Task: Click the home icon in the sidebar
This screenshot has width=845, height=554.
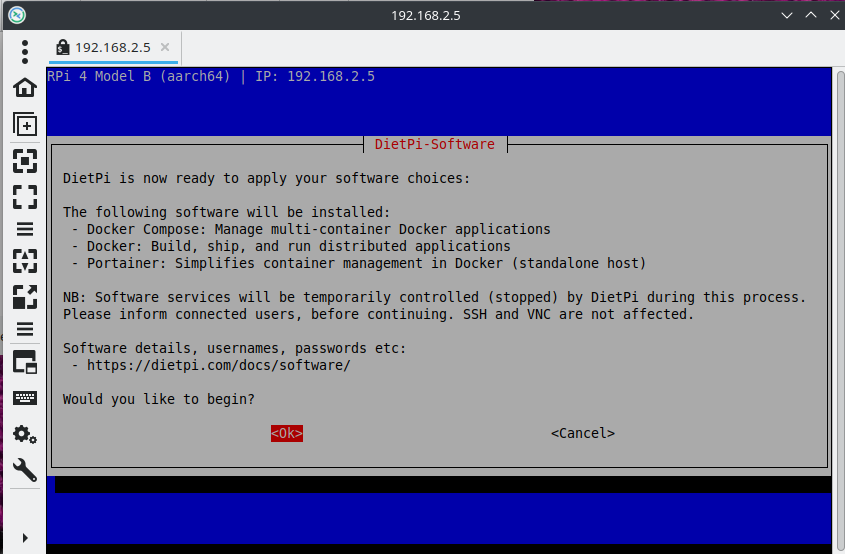Action: (x=25, y=87)
